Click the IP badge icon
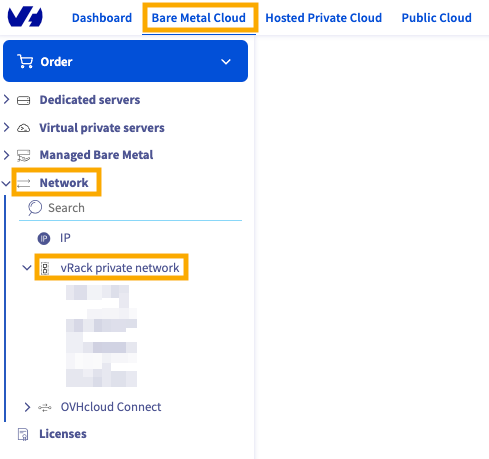Image resolution: width=489 pixels, height=459 pixels. [x=44, y=238]
